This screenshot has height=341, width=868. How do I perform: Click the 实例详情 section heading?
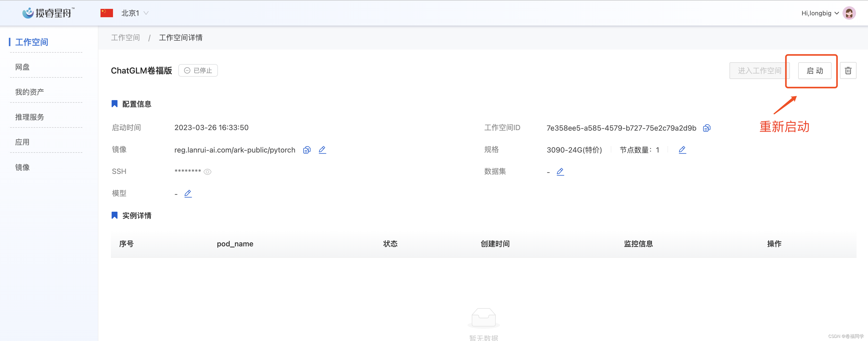click(x=136, y=216)
